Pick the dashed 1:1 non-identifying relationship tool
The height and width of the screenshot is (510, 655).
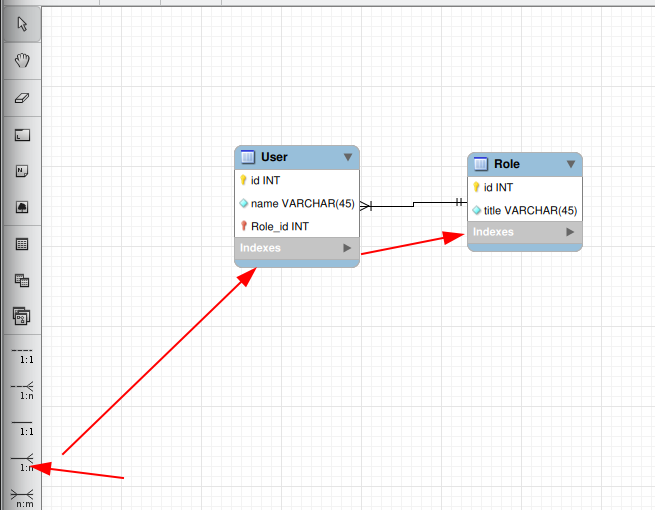[22, 353]
